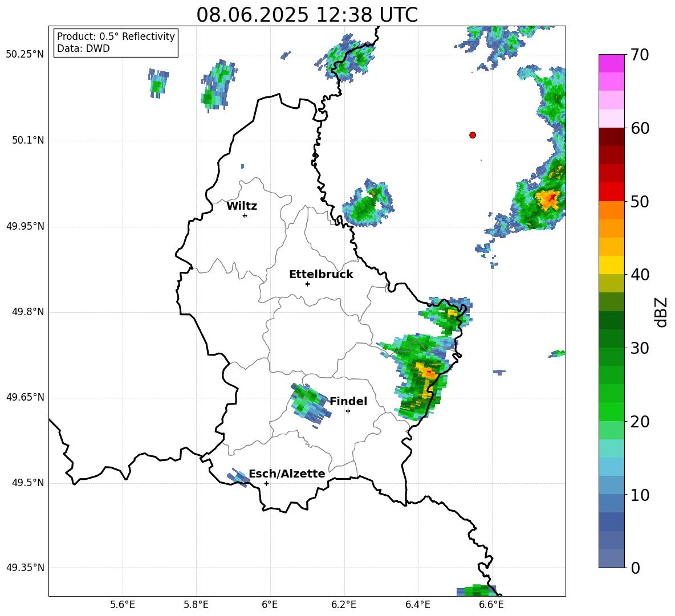This screenshot has height=616, width=675.
Task: Click the 5.8°E longitude label
Action: click(x=196, y=605)
